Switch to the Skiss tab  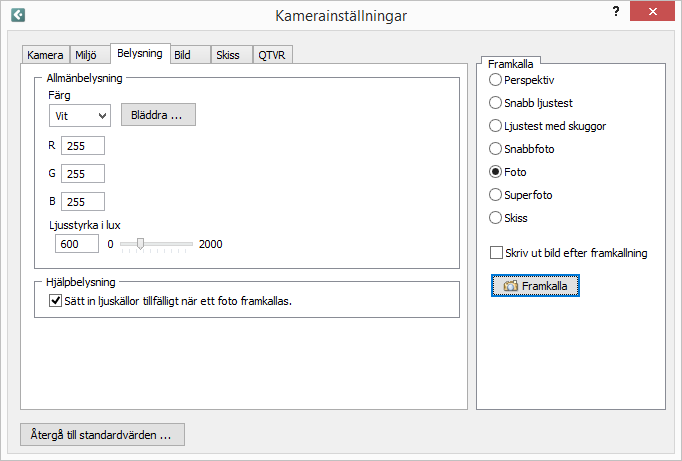227,55
